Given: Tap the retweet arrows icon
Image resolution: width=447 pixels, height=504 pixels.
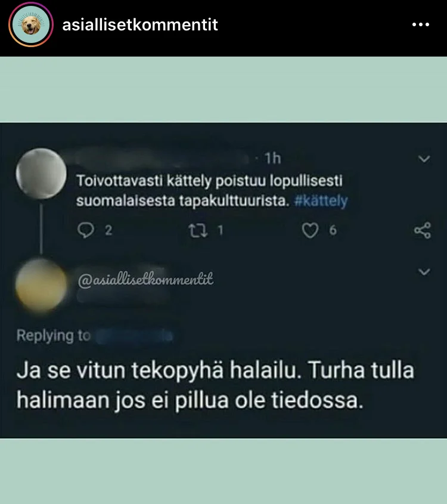Looking at the screenshot, I should click(198, 230).
